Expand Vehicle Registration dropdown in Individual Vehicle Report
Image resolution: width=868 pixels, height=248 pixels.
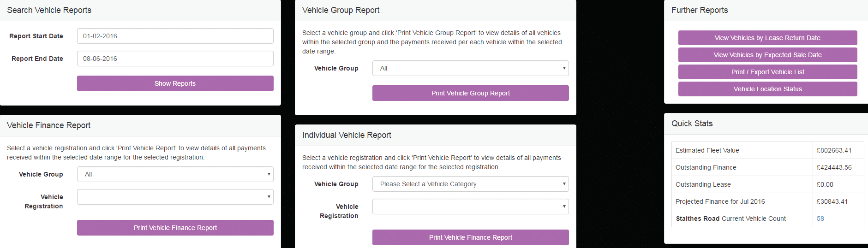[x=470, y=207]
